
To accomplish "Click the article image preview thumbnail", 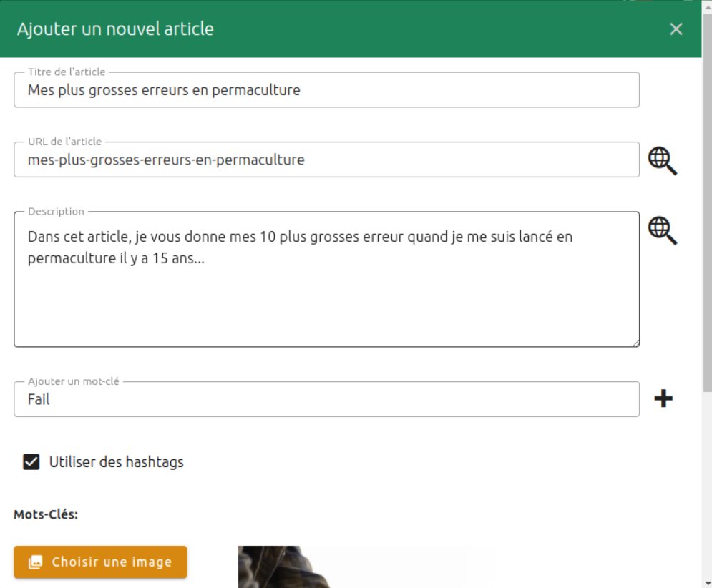I will pos(365,567).
